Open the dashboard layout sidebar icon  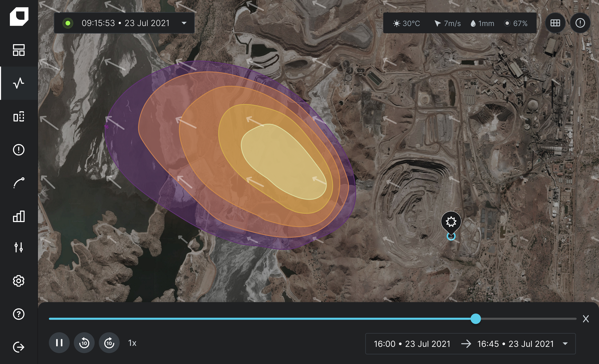tap(19, 50)
